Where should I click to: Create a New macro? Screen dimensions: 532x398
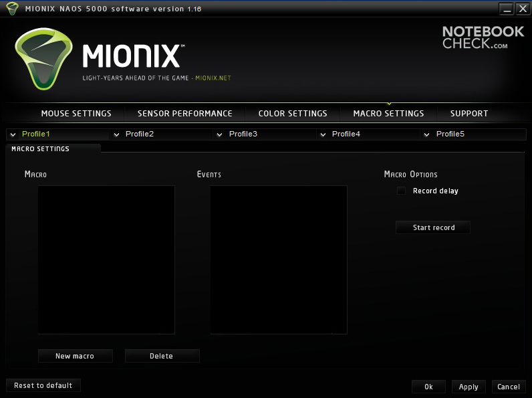76,356
